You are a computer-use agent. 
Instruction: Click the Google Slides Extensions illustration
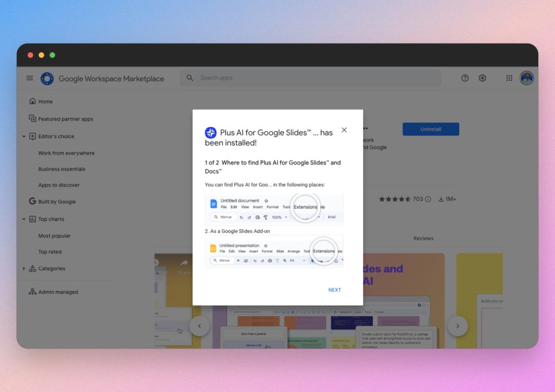pos(274,252)
